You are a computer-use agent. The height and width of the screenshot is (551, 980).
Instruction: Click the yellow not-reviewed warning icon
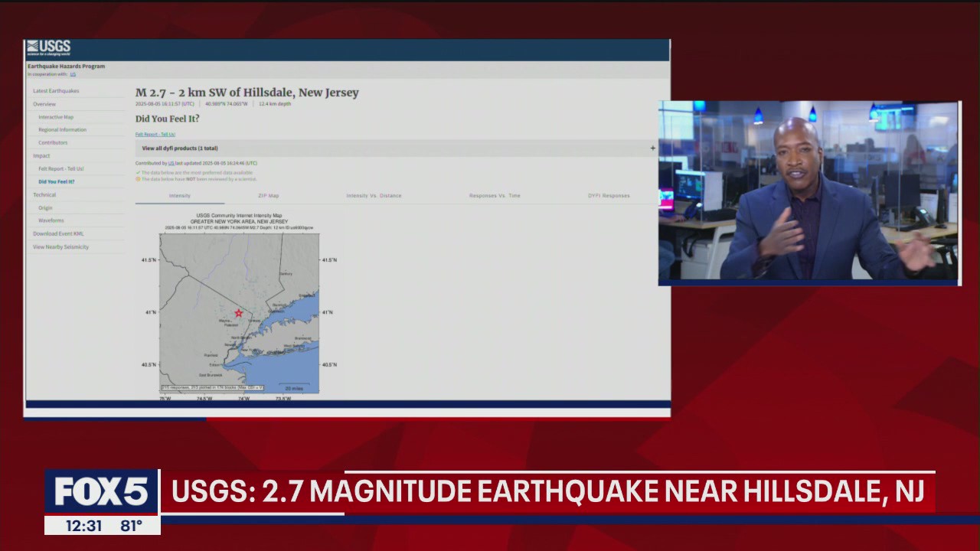pyautogui.click(x=139, y=179)
